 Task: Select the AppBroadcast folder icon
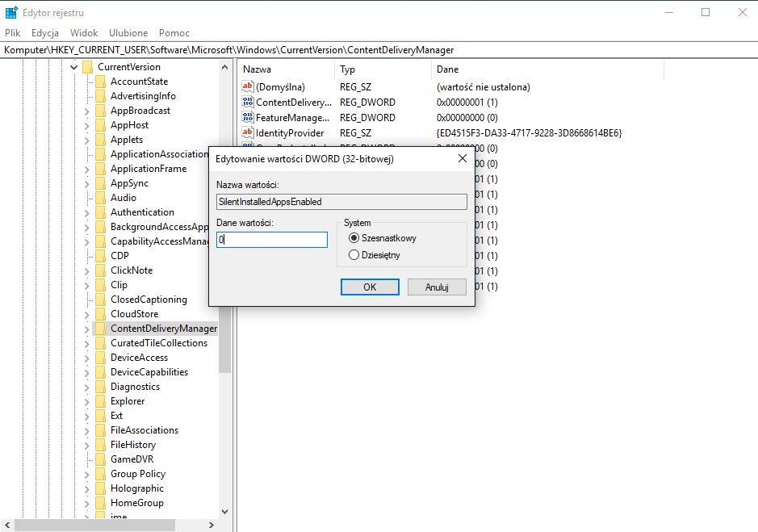[100, 111]
